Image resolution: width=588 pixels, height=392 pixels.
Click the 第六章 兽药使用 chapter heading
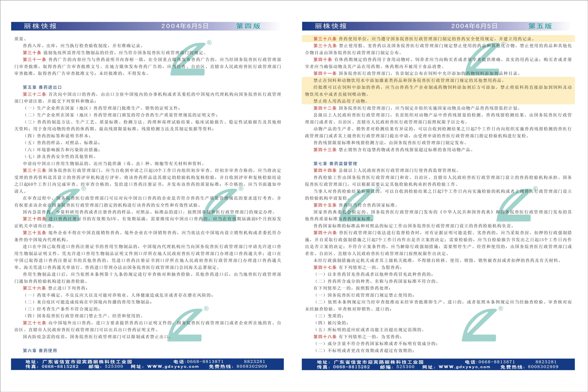[x=40, y=350]
